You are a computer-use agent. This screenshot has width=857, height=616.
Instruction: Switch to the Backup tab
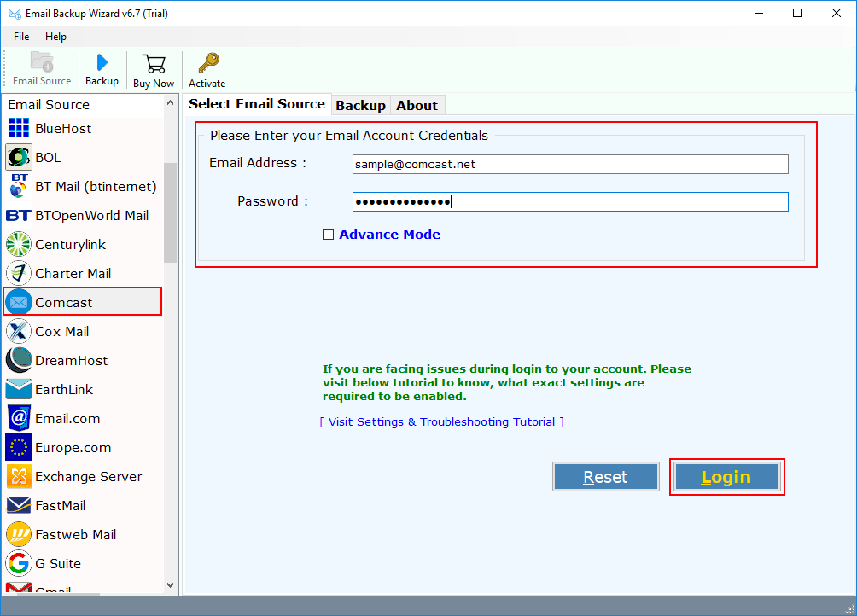tap(361, 106)
